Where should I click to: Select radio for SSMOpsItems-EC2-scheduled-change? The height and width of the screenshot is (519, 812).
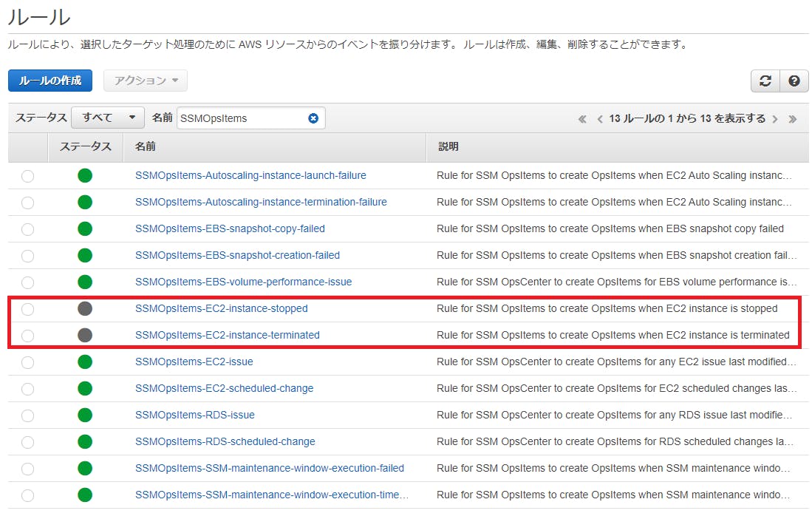(x=28, y=388)
